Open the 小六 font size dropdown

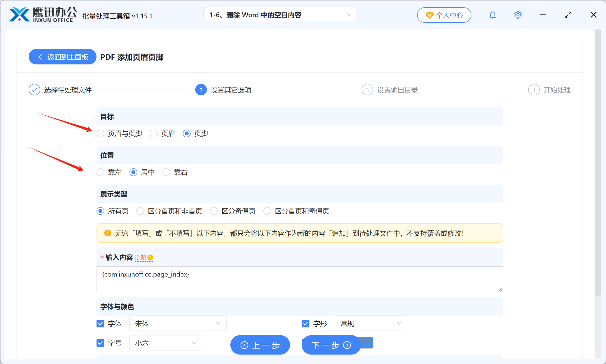tap(166, 343)
